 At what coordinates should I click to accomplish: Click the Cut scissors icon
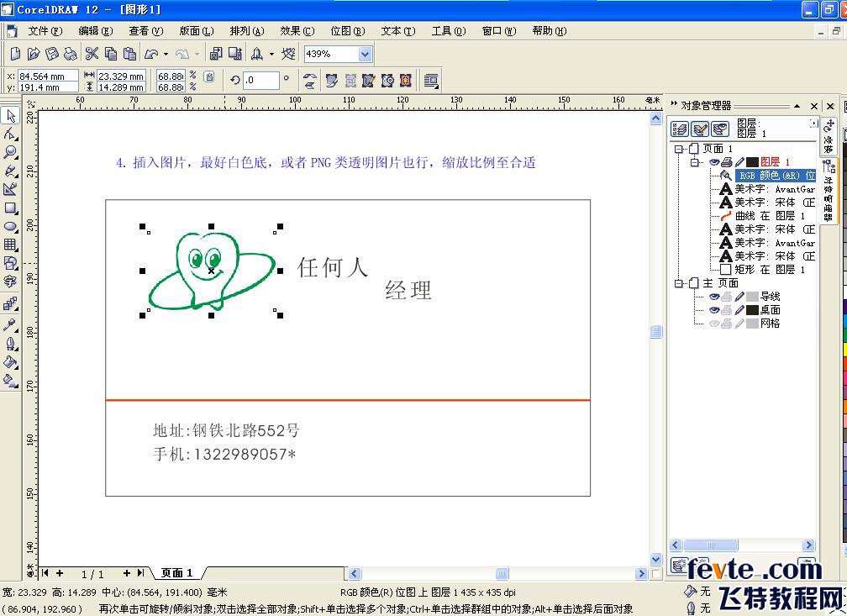pos(92,54)
